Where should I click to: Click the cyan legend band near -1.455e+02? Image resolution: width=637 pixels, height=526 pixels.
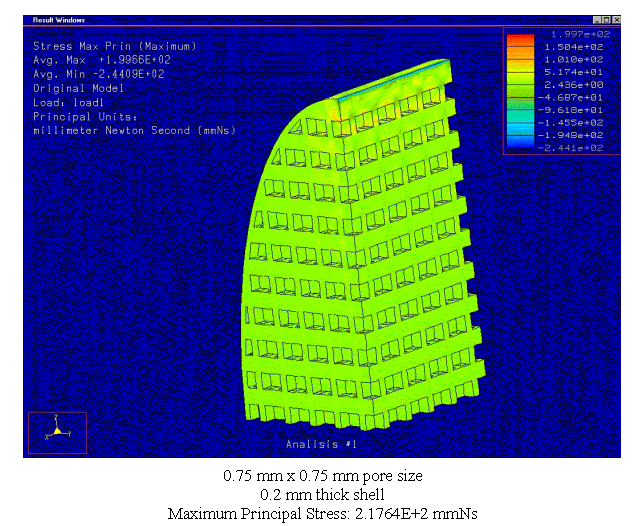click(x=520, y=122)
